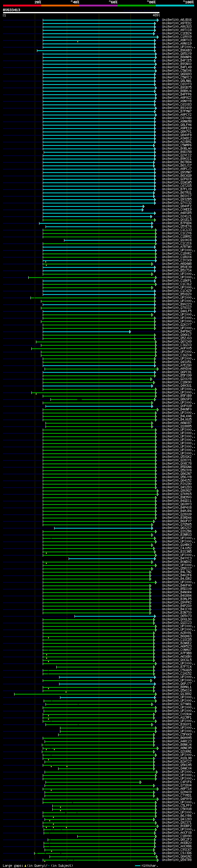
Task: Select subject UniRef100_B3N7S0
Action: click(x=176, y=612)
